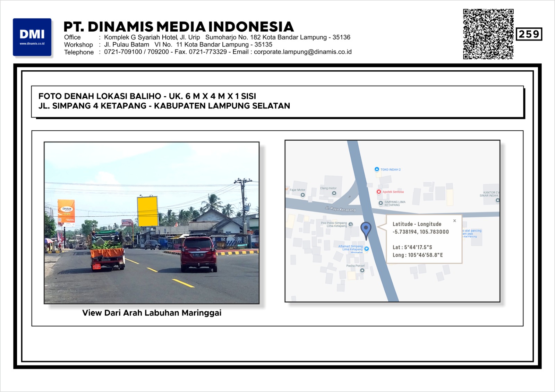Click the Fajar Motor map marker
The height and width of the screenshot is (392, 555).
click(302, 195)
